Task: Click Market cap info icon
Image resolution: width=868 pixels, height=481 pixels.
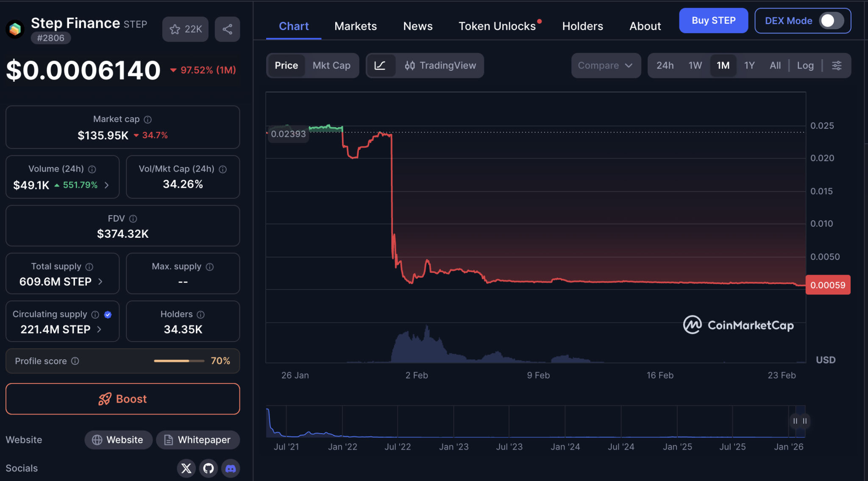Action: pos(147,120)
